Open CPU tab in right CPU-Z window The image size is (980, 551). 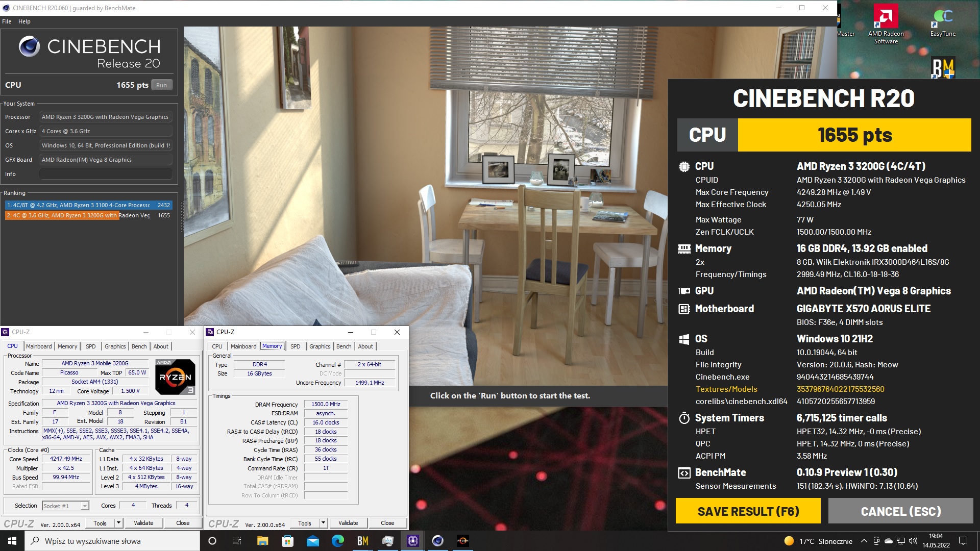pyautogui.click(x=217, y=346)
